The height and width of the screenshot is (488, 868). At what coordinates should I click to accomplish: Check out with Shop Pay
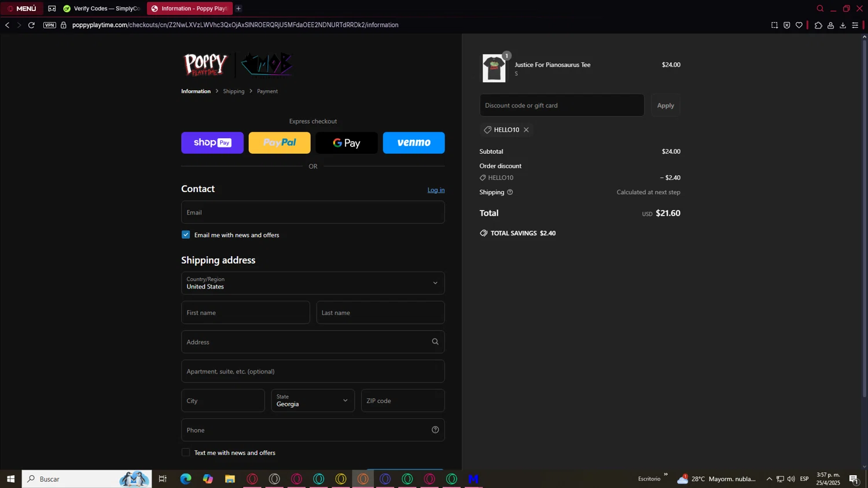212,143
